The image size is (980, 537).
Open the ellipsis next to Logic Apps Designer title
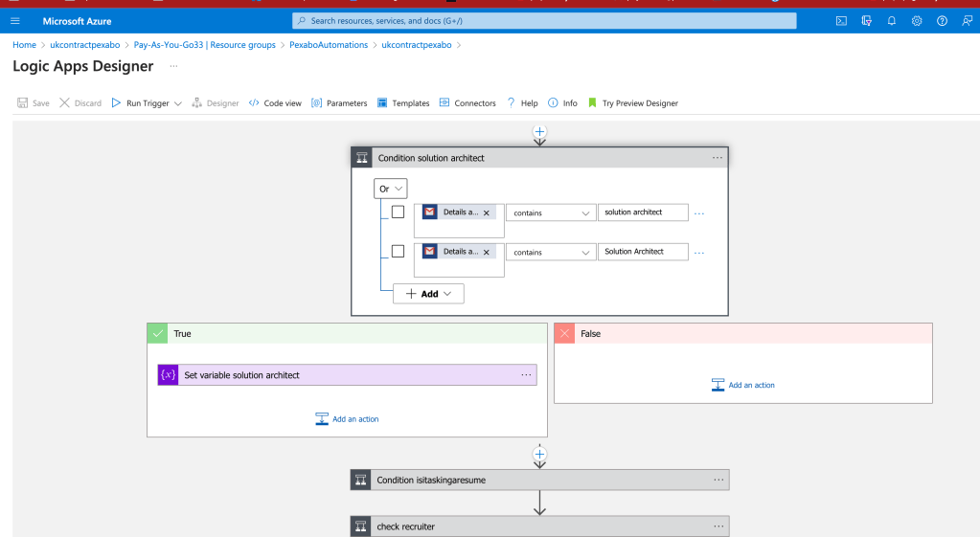tap(173, 66)
